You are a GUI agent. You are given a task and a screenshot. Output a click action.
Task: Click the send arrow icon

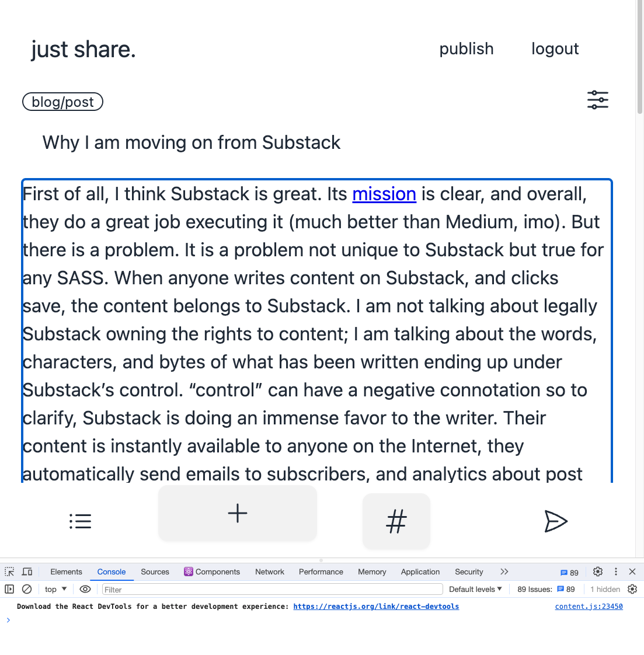(x=556, y=521)
